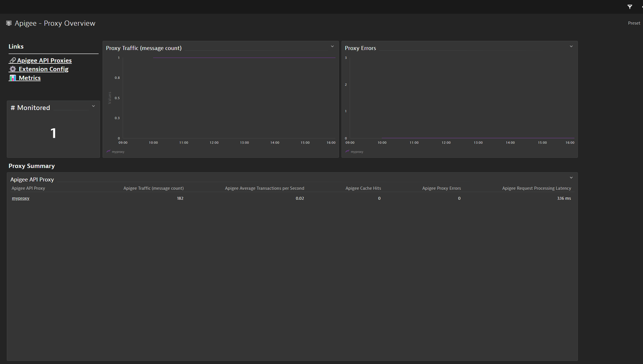The image size is (643, 364).
Task: Click the # Monitored tile title
Action: pyautogui.click(x=31, y=108)
